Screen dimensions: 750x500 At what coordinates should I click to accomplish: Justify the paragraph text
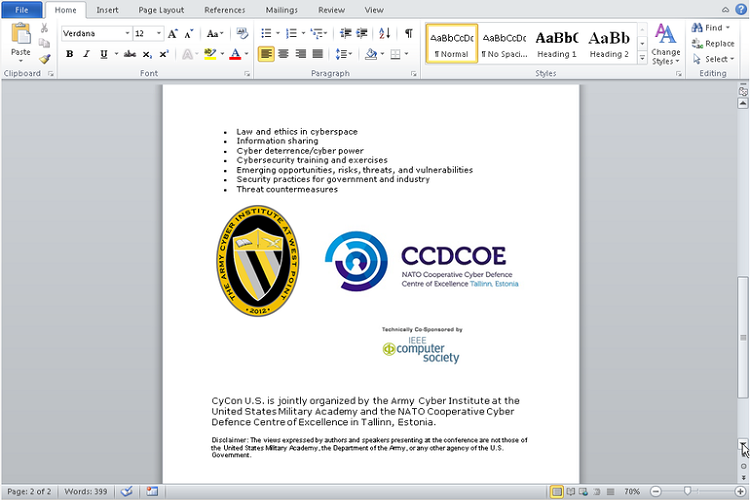pos(318,54)
